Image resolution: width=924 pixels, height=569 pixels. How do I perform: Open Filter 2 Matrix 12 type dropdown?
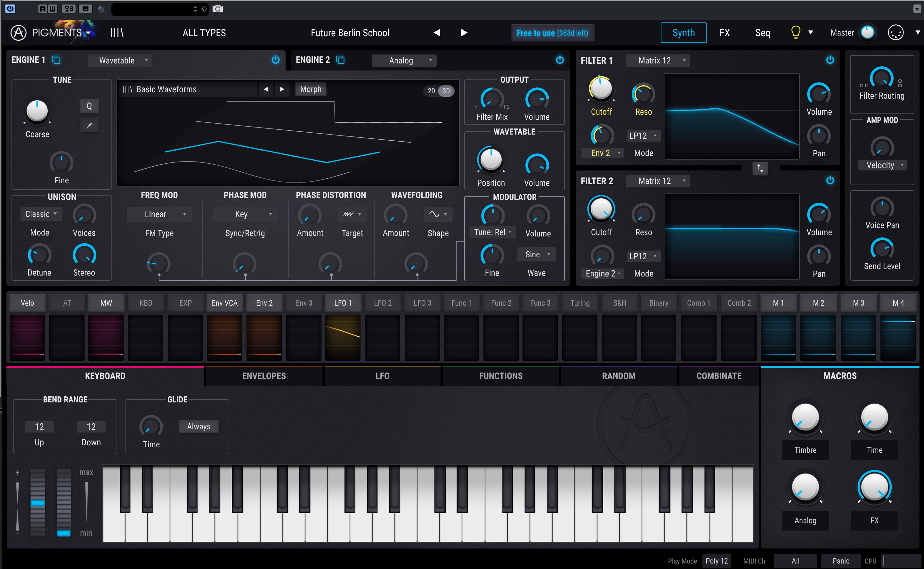658,181
